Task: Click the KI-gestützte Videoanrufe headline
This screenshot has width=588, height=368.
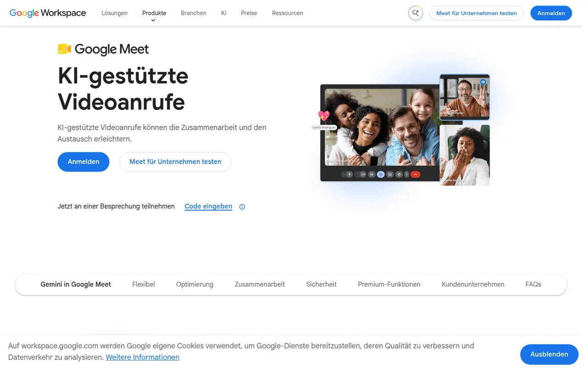Action: (123, 89)
